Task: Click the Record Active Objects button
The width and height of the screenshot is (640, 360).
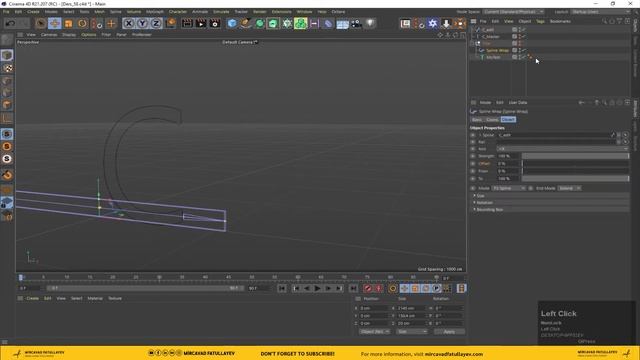Action: click(368, 289)
